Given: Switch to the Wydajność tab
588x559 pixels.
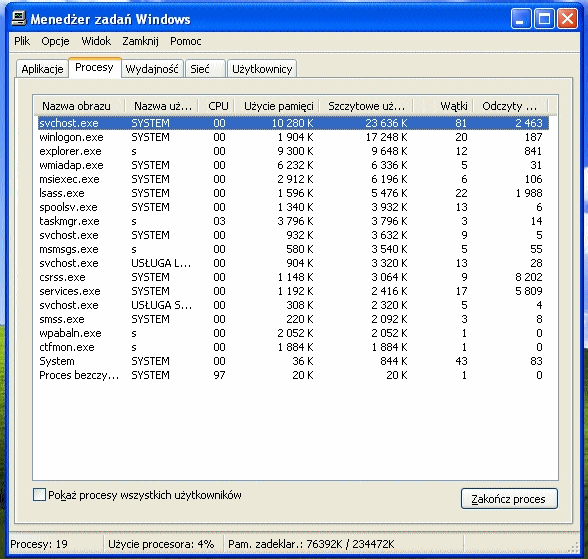Looking at the screenshot, I should click(x=152, y=69).
